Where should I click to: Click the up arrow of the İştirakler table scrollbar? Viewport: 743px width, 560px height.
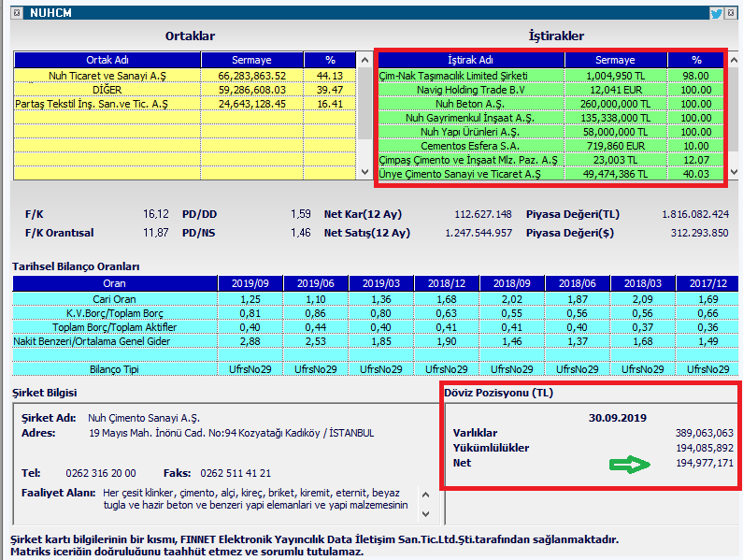tap(734, 60)
